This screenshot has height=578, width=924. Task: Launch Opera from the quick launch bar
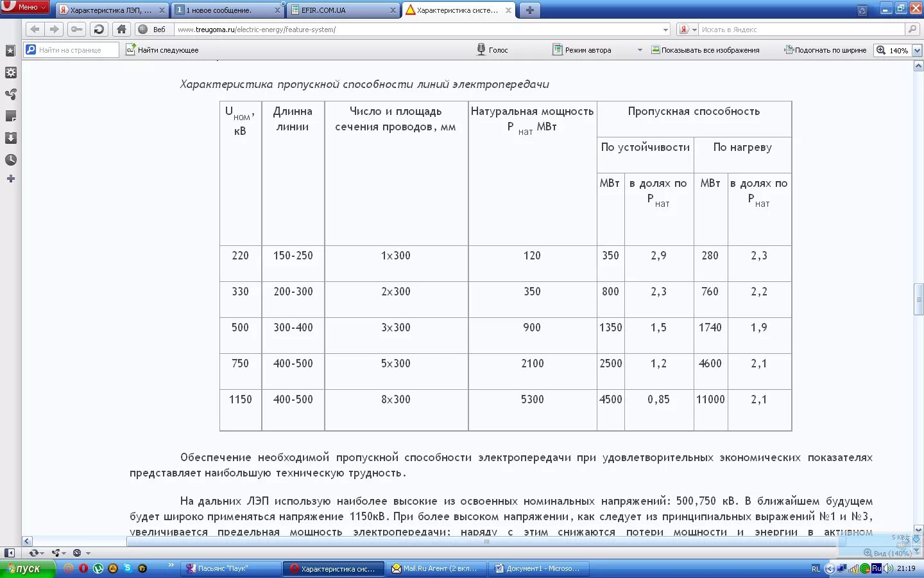tap(83, 568)
